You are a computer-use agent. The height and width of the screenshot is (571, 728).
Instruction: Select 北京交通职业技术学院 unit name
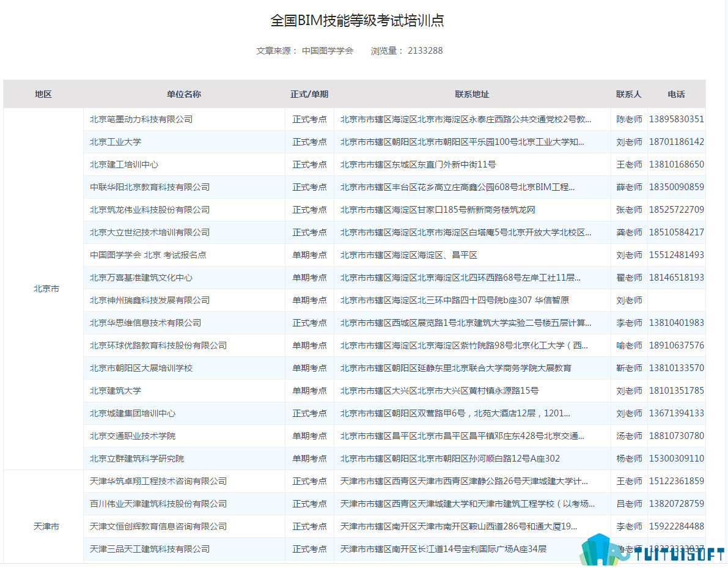tap(132, 437)
